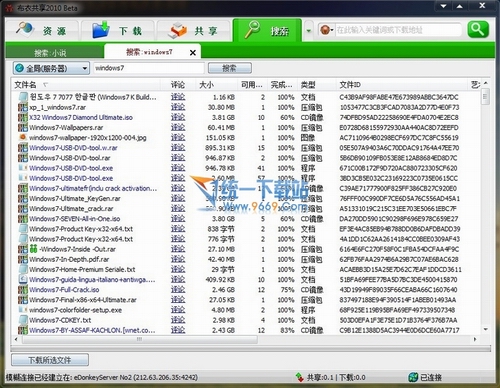Click size value 30.80 MB
Screen dimensions: 500x388
coord(221,107)
